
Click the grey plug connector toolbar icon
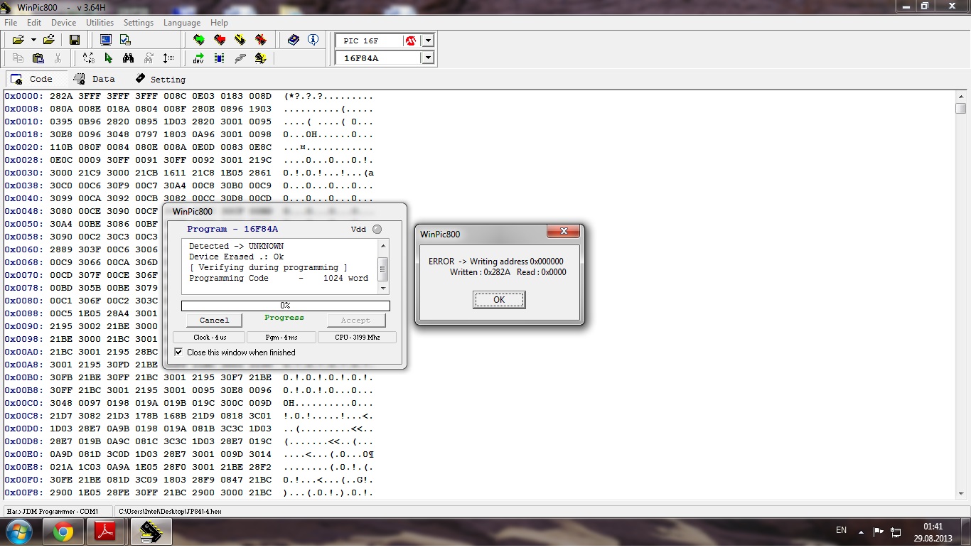tap(240, 58)
